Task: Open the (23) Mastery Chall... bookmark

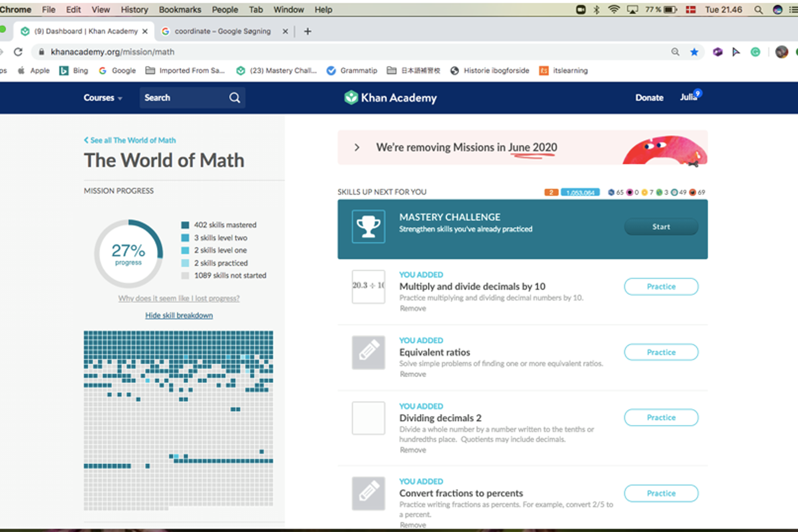Action: [277, 71]
